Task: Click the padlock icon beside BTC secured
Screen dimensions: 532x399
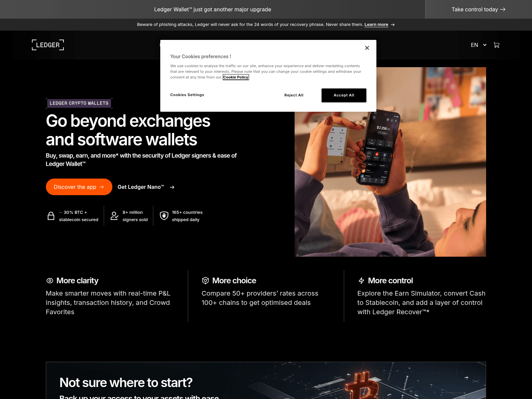Action: 51,216
